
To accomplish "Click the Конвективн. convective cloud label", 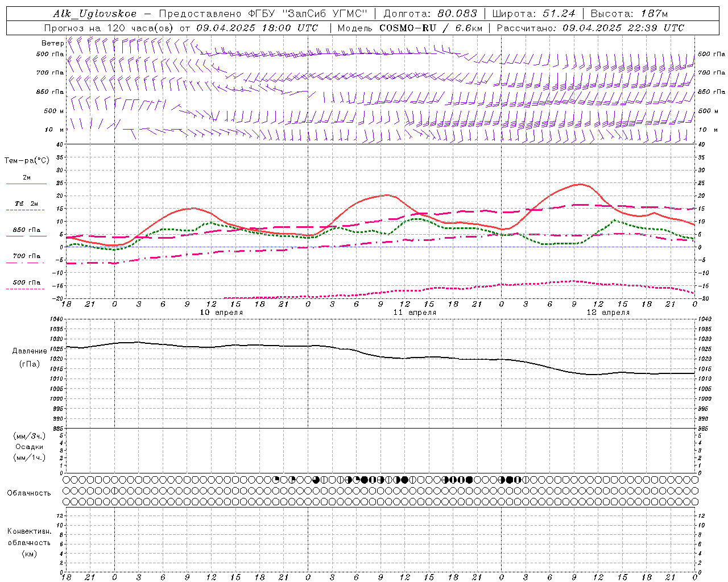I will tap(29, 531).
